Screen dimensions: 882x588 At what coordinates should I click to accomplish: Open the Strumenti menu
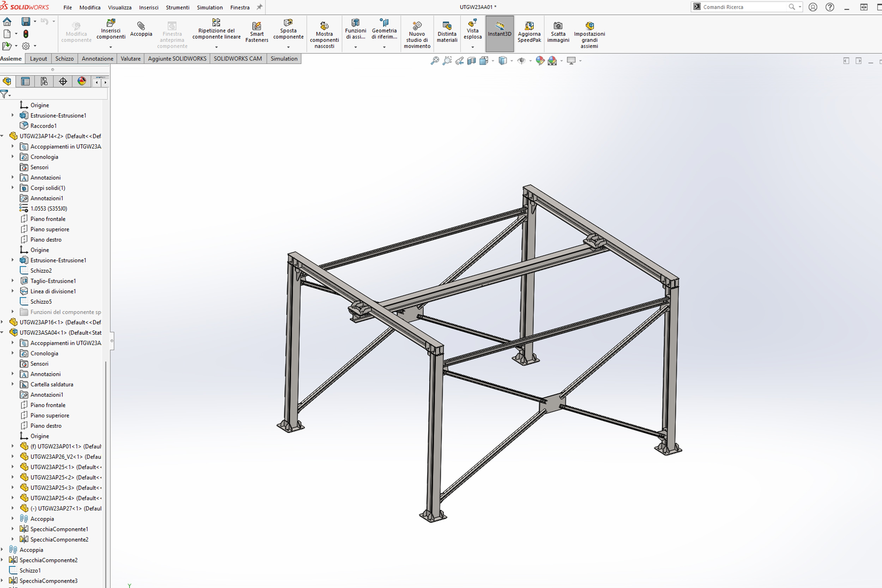click(x=177, y=7)
